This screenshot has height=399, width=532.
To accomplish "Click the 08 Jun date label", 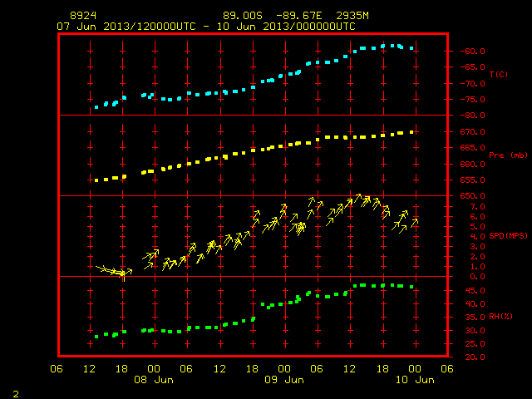I will pyautogui.click(x=154, y=380).
